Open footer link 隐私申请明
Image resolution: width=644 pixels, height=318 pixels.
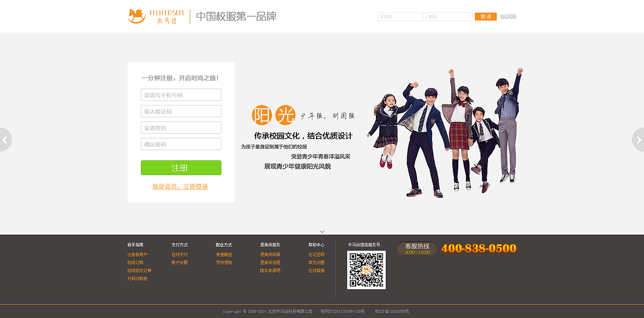point(270,271)
